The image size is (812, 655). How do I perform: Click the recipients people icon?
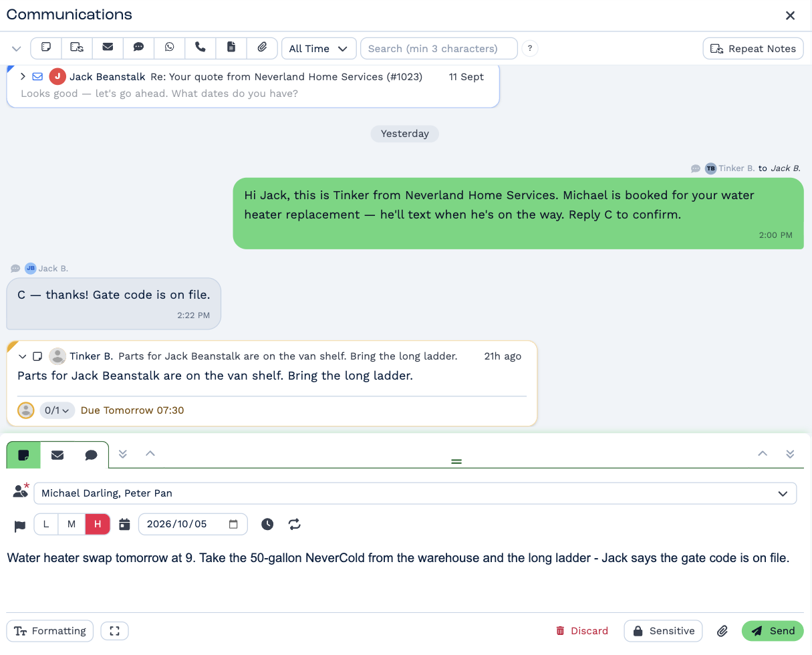[21, 492]
